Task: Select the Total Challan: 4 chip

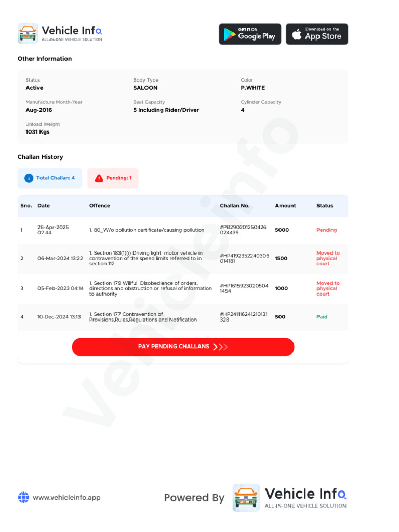Action: pyautogui.click(x=49, y=178)
